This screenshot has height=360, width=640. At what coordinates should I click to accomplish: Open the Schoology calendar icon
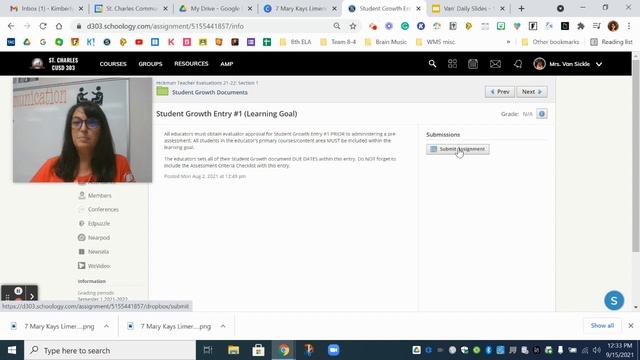point(473,64)
